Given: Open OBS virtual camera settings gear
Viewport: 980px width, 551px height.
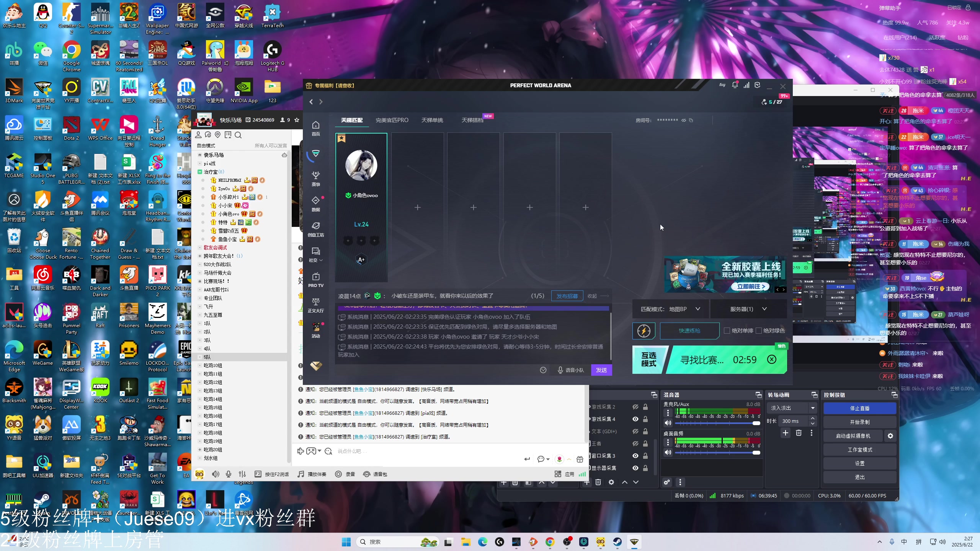Looking at the screenshot, I should pos(890,436).
